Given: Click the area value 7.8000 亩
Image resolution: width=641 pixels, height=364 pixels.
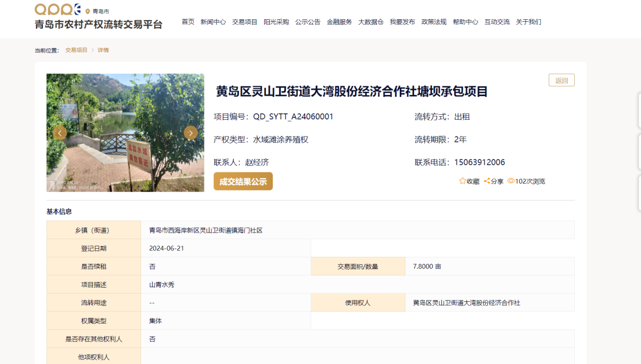Looking at the screenshot, I should coord(427,266).
